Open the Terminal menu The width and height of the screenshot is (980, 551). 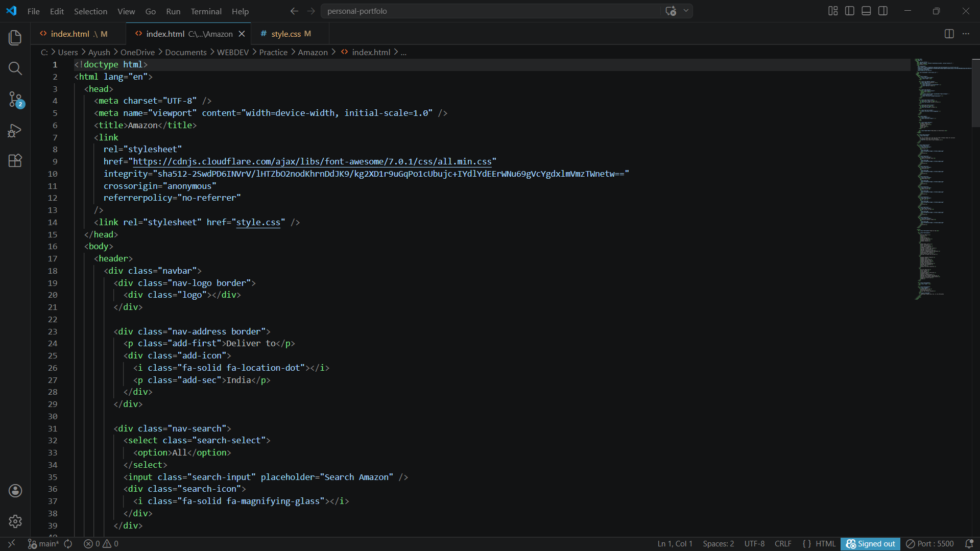click(206, 11)
